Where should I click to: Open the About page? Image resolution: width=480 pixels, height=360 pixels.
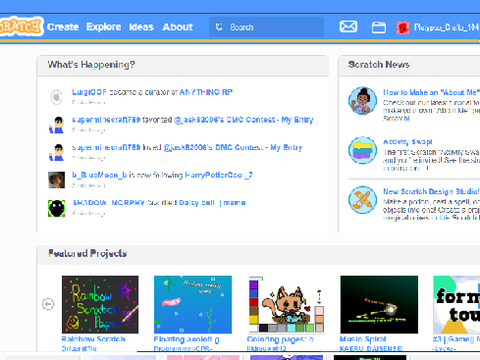coord(178,27)
